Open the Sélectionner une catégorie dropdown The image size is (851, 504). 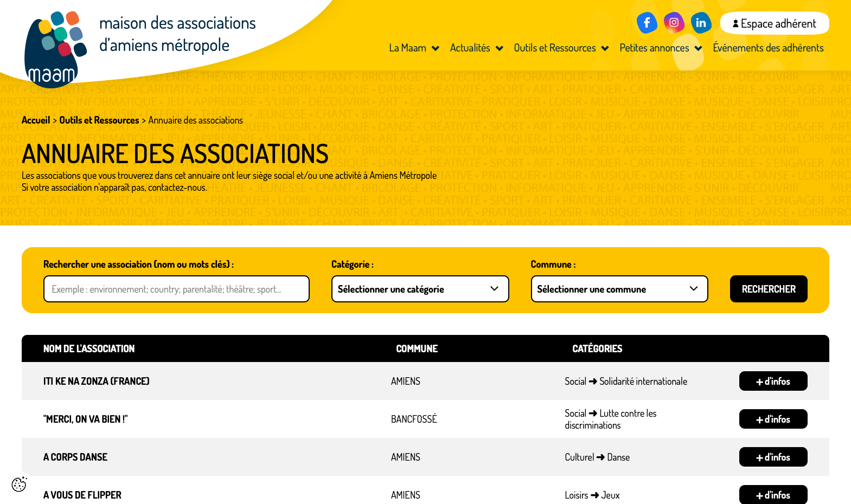(x=420, y=289)
